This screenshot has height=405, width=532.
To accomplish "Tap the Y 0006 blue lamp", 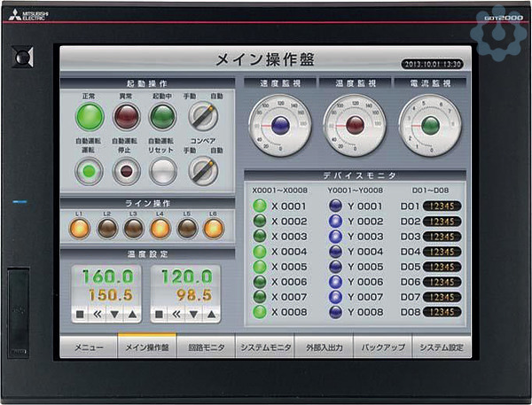I will [336, 282].
